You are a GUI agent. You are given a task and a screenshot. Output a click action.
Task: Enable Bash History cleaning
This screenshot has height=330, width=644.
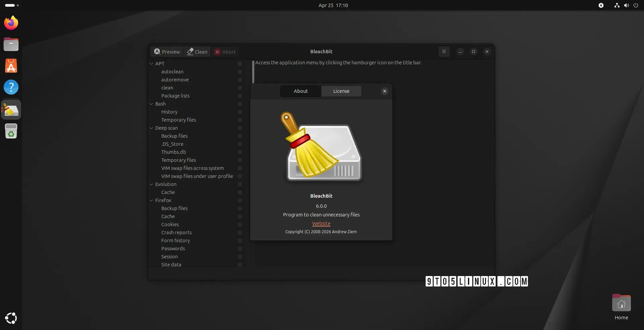pyautogui.click(x=239, y=112)
